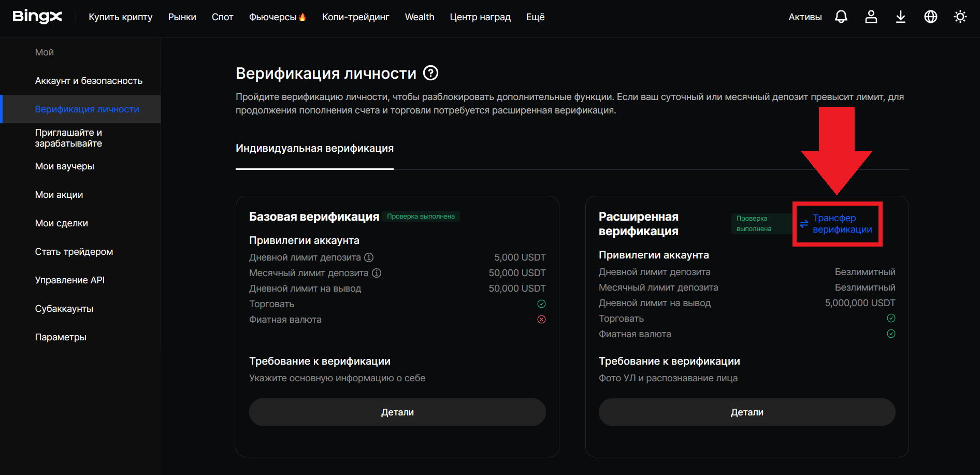
Task: Select the Индивидуальная верификация tab
Action: click(314, 149)
